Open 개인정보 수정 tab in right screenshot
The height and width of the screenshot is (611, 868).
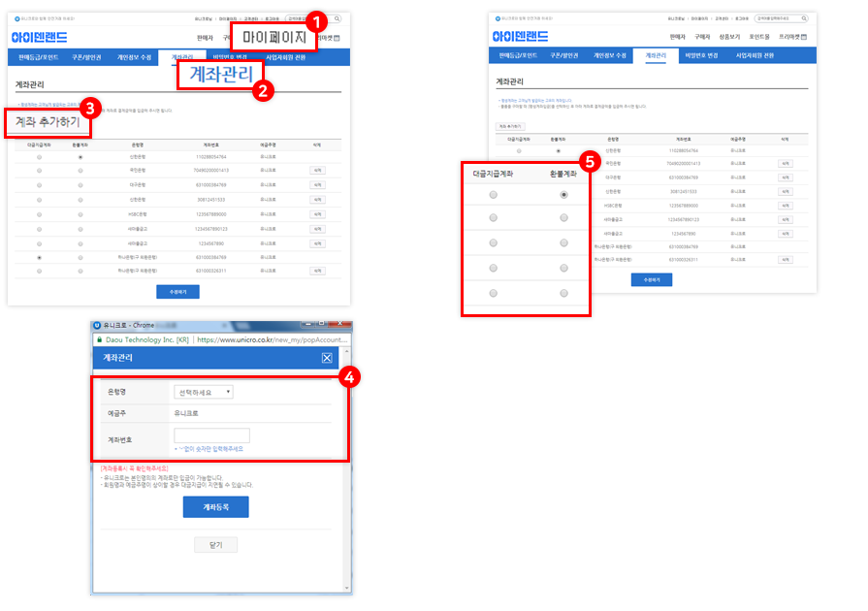tap(610, 56)
